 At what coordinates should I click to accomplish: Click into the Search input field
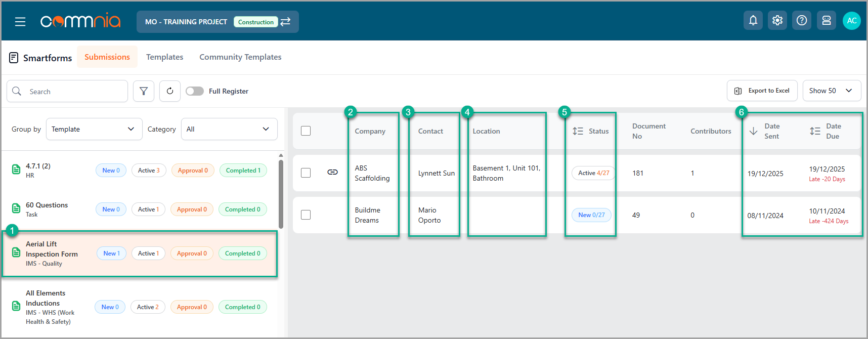76,92
